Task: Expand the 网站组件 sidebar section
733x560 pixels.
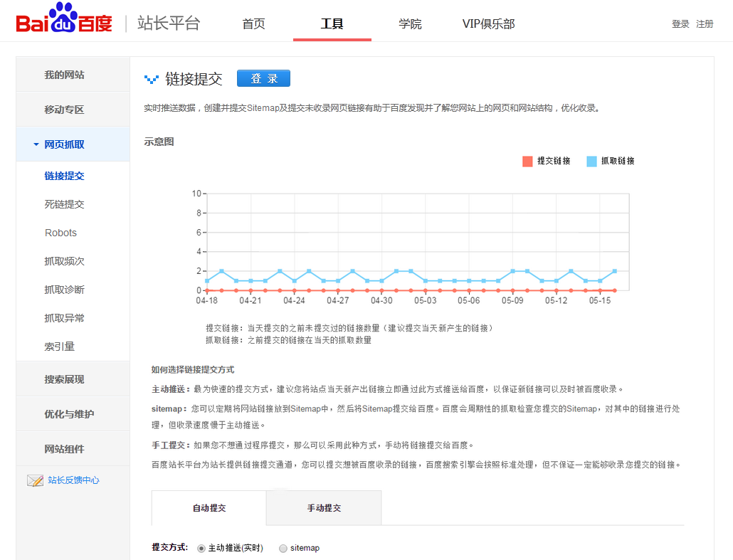Action: tap(73, 449)
